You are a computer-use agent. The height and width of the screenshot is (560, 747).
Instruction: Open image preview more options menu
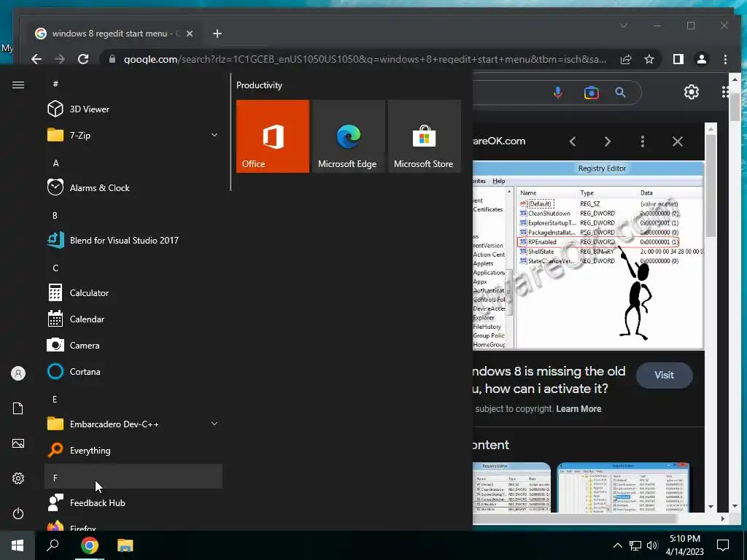point(642,141)
